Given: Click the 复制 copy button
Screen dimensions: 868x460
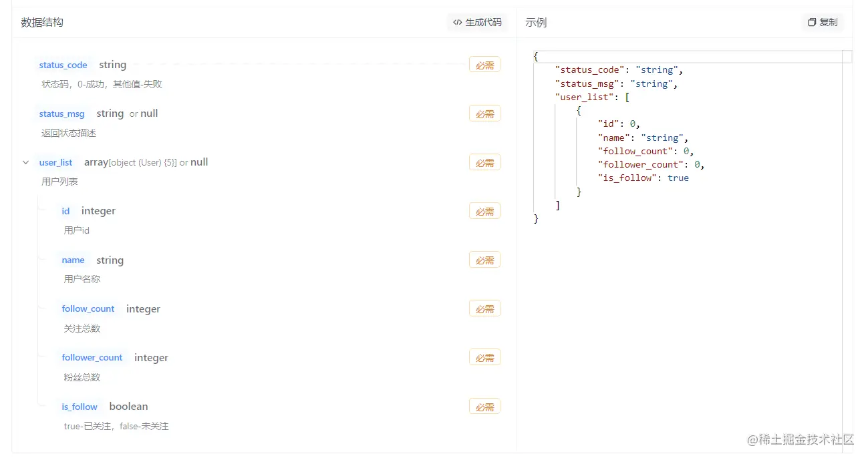Looking at the screenshot, I should [823, 22].
